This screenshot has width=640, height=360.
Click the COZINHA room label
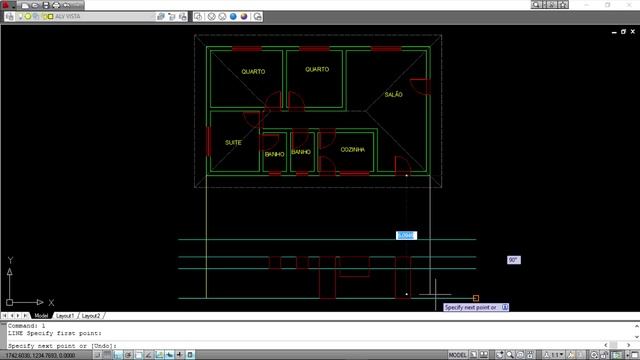353,150
